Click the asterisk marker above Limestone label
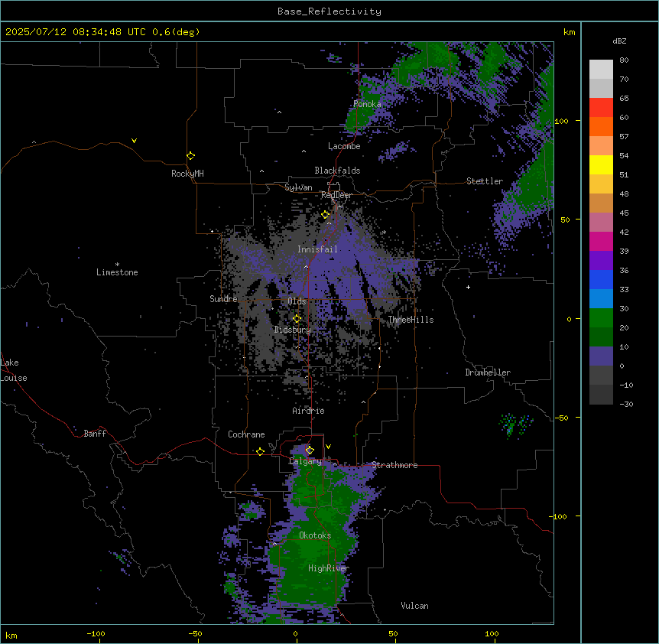The image size is (659, 644). click(117, 265)
